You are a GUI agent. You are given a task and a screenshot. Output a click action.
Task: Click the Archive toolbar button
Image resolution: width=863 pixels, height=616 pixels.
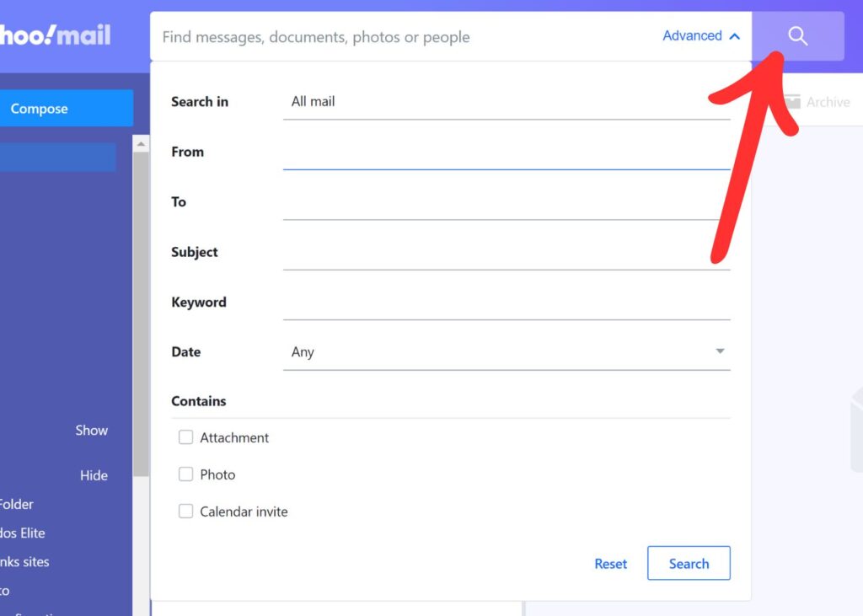point(817,102)
